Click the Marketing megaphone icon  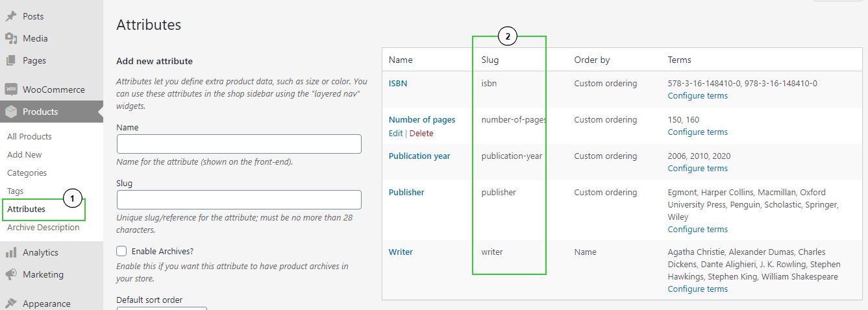coord(11,274)
